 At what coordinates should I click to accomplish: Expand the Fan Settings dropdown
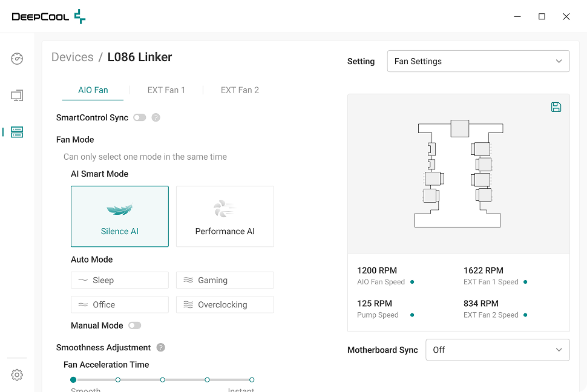[x=478, y=61]
